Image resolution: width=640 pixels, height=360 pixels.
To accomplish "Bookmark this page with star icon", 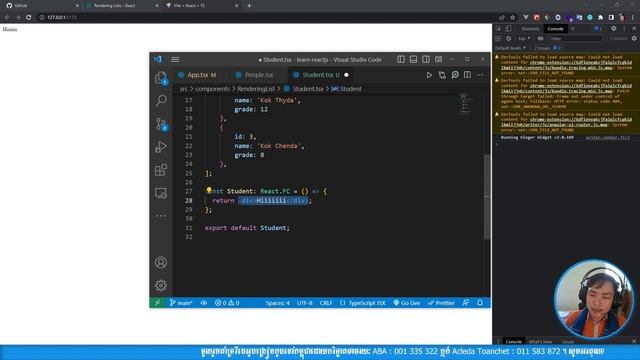I will [513, 18].
